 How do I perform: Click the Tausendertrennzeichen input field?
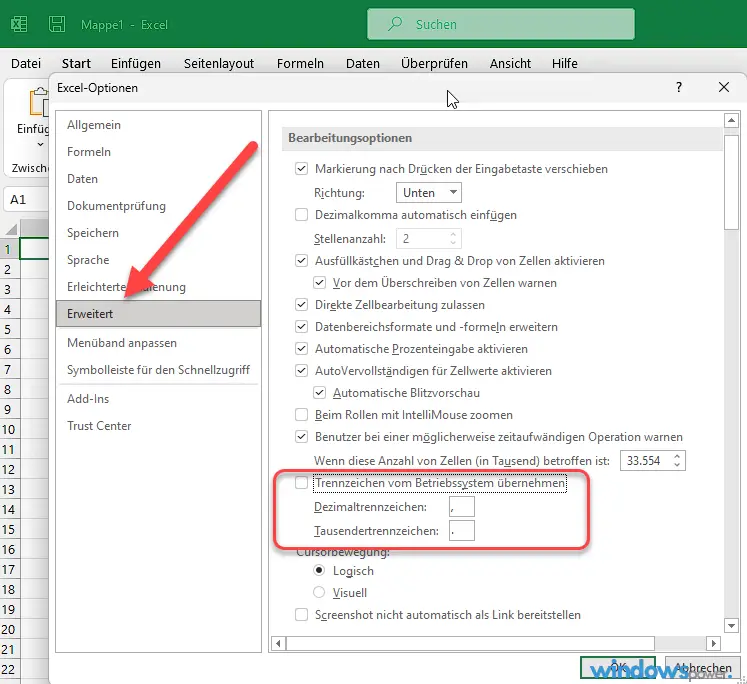[x=462, y=531]
